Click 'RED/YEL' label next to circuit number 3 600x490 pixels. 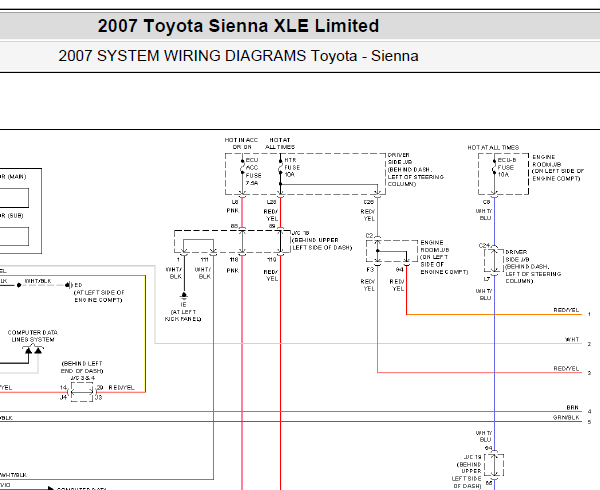click(566, 369)
